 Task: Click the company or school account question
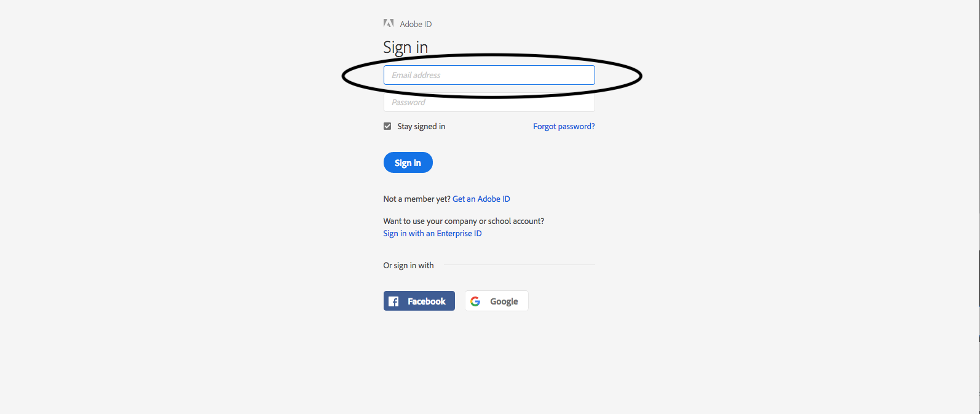pos(464,221)
